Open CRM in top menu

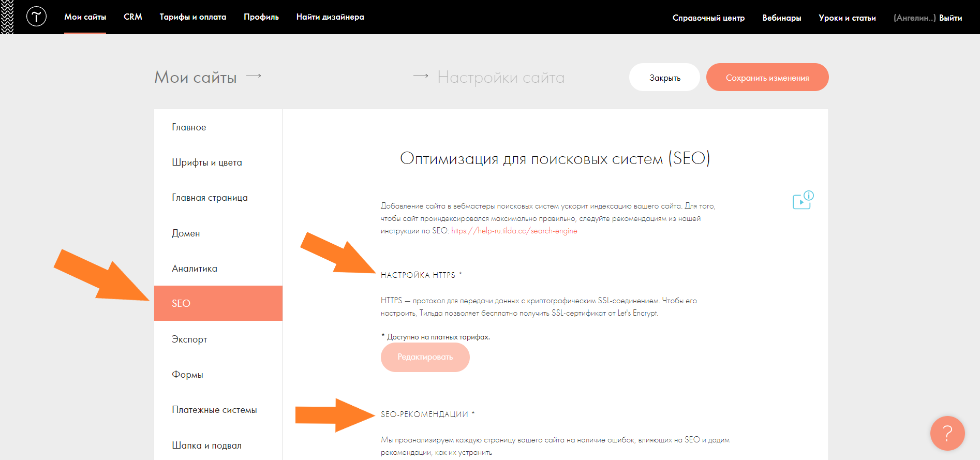(x=133, y=17)
